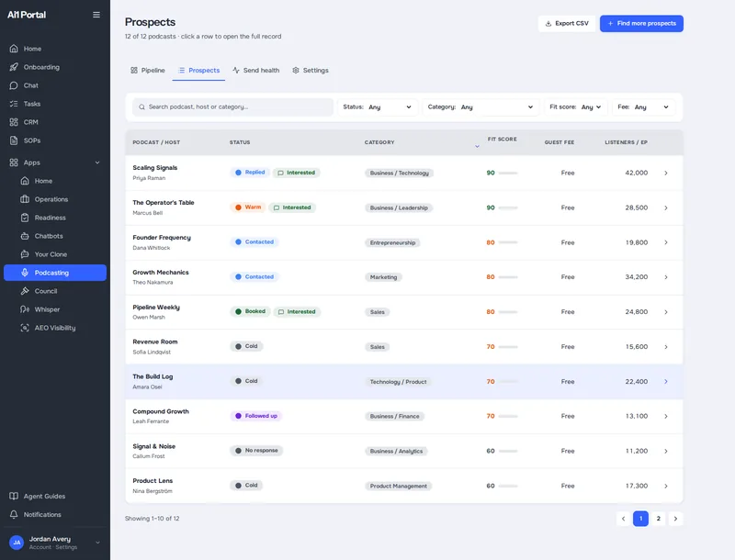The image size is (735, 560).
Task: Click Founder Frequency fit score bar
Action: (508, 242)
